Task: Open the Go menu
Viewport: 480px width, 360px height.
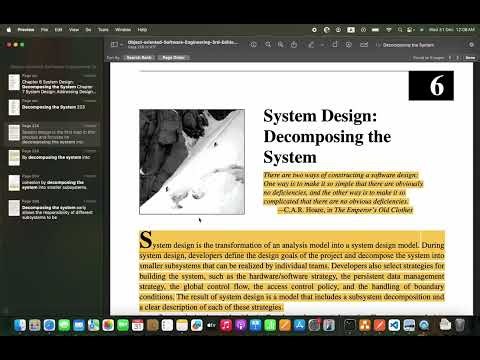Action: (88, 30)
